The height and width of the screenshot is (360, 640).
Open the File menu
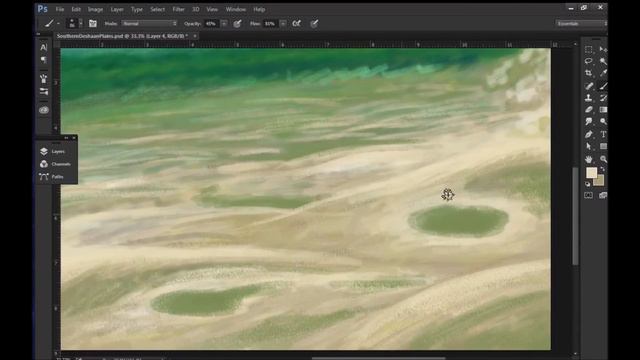pyautogui.click(x=60, y=9)
